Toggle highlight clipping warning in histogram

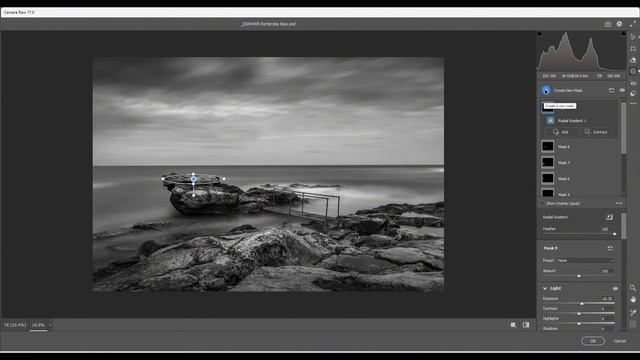tap(623, 34)
